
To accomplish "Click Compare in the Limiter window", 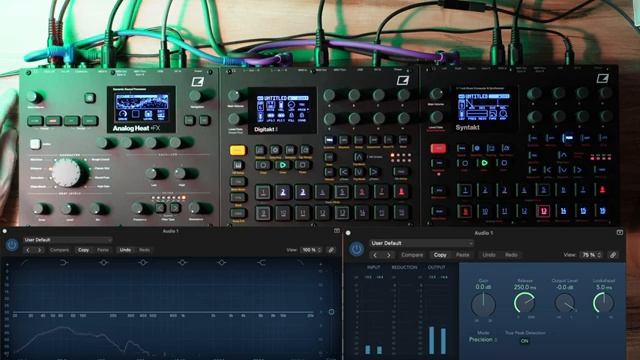I will coord(412,255).
